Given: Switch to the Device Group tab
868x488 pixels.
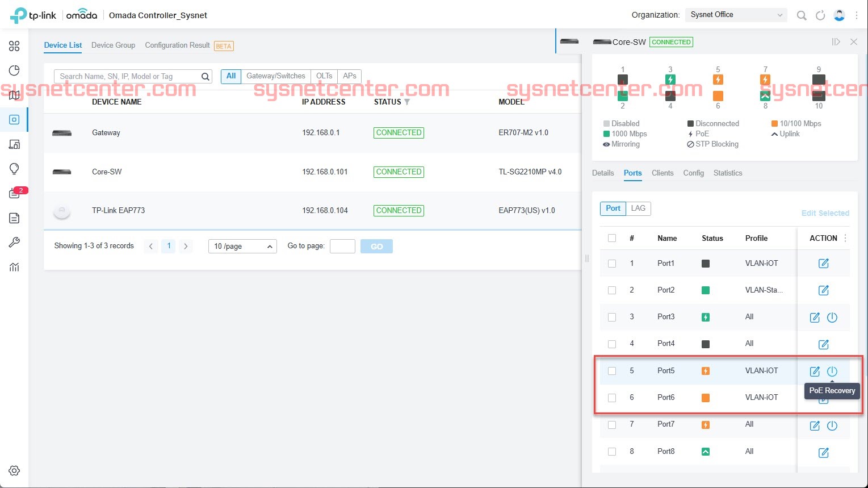Looking at the screenshot, I should point(113,45).
